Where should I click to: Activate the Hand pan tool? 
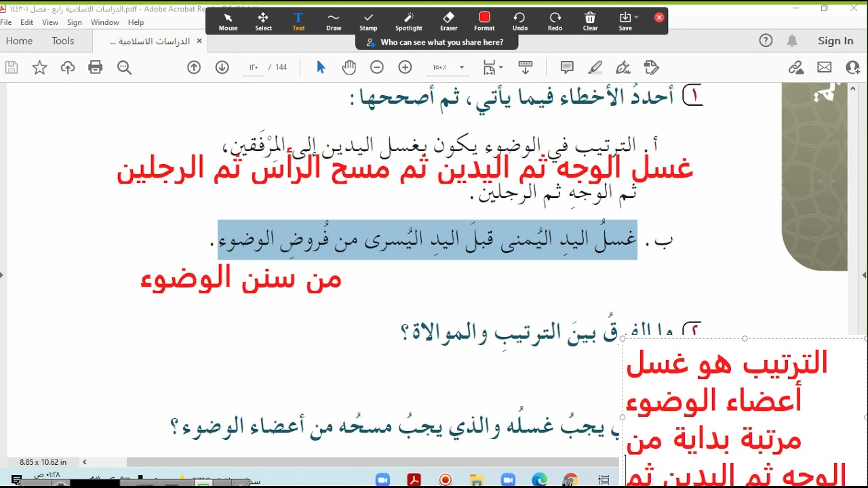349,67
